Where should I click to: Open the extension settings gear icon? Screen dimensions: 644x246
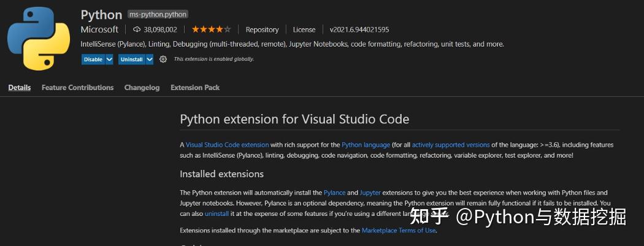click(163, 59)
